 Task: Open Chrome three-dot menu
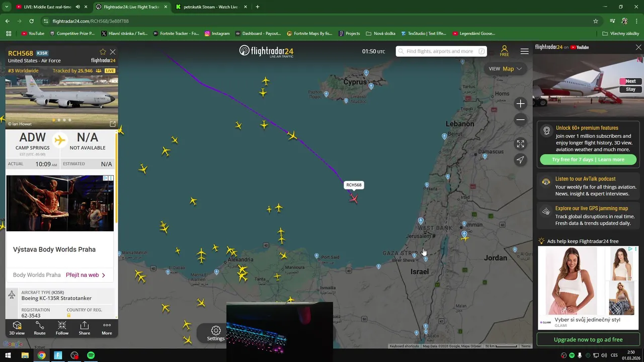tap(636, 21)
